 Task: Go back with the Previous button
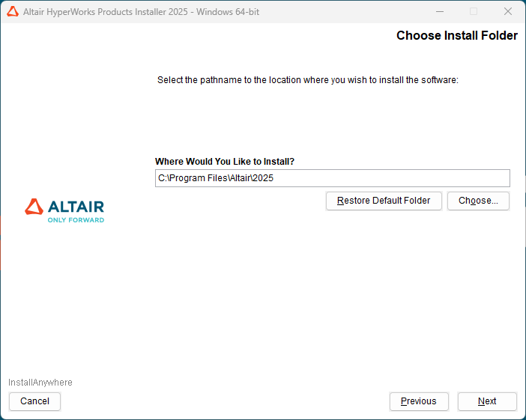(418, 401)
